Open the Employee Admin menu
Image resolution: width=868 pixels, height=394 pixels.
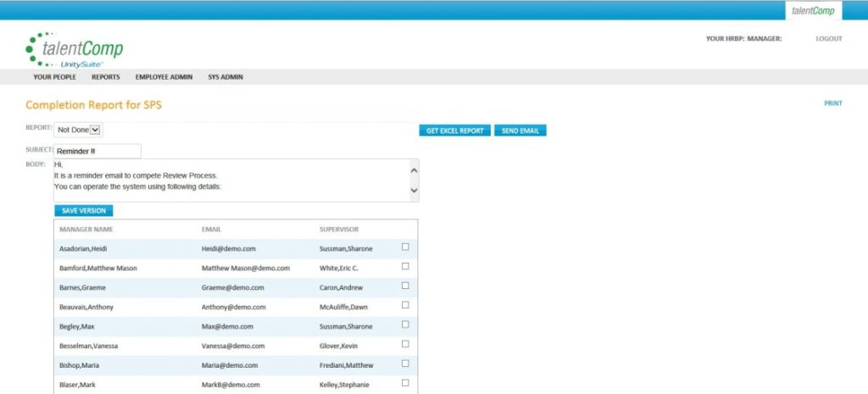coord(164,77)
